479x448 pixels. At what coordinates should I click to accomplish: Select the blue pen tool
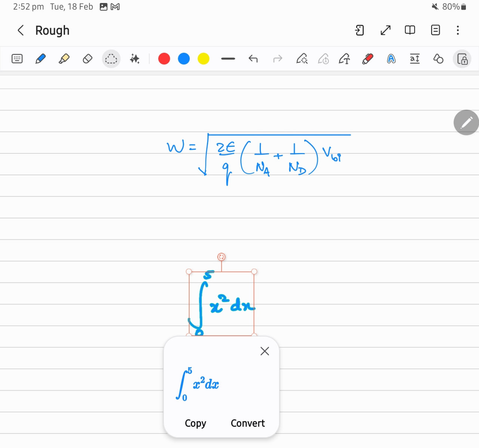[40, 59]
